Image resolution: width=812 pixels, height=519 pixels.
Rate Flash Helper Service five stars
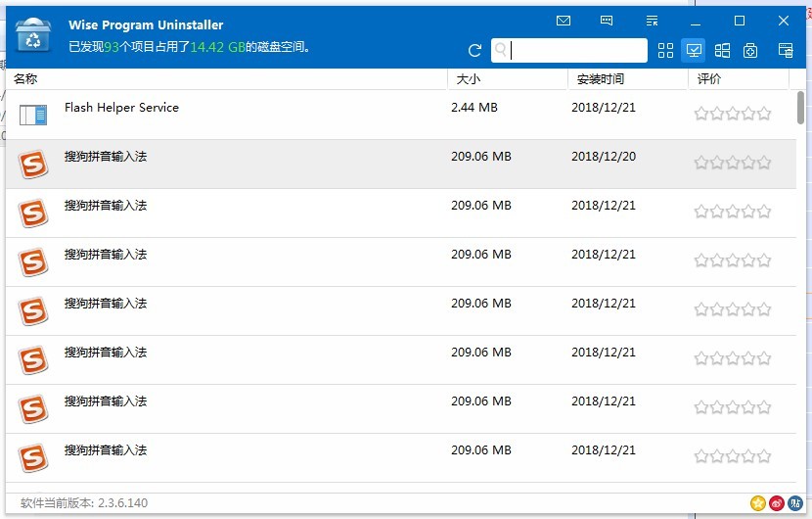pyautogui.click(x=764, y=114)
